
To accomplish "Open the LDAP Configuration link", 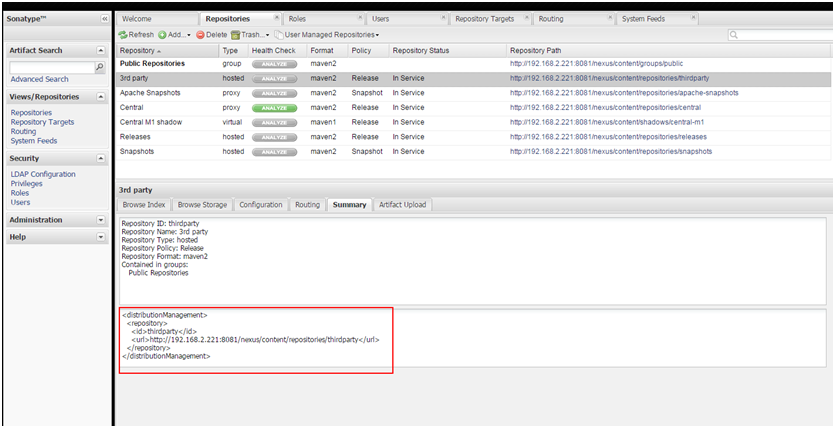I will [43, 174].
